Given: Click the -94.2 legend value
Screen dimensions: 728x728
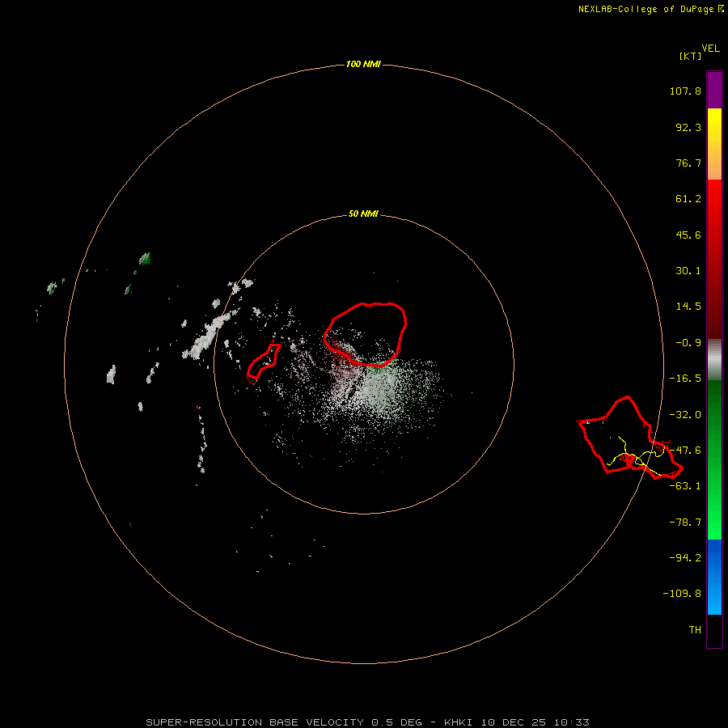Looking at the screenshot, I should [x=685, y=558].
